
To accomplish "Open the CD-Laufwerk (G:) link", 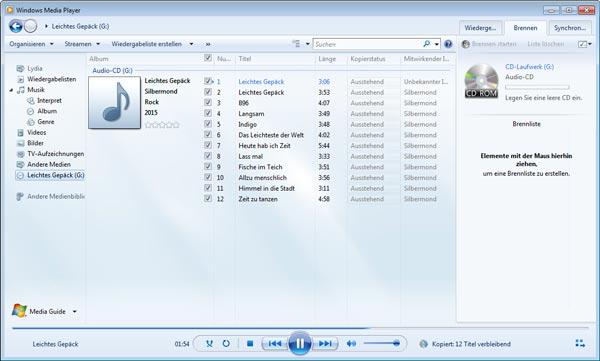I will coord(529,67).
